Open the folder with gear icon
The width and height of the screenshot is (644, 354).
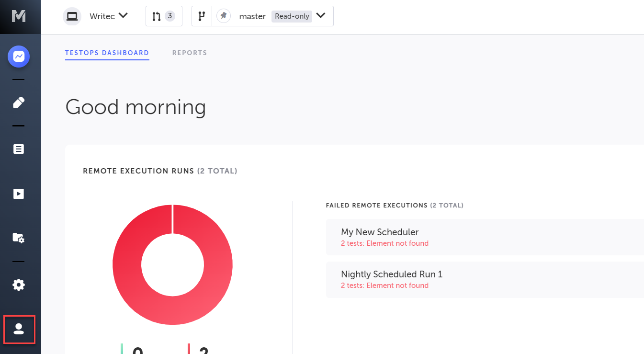(19, 238)
